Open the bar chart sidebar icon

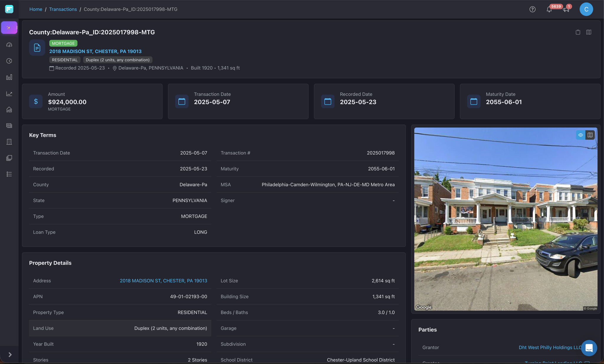click(x=9, y=77)
